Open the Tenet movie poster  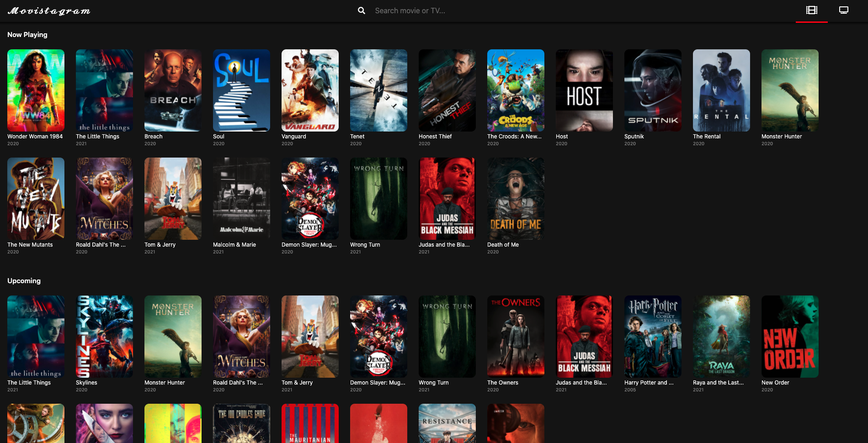[378, 90]
